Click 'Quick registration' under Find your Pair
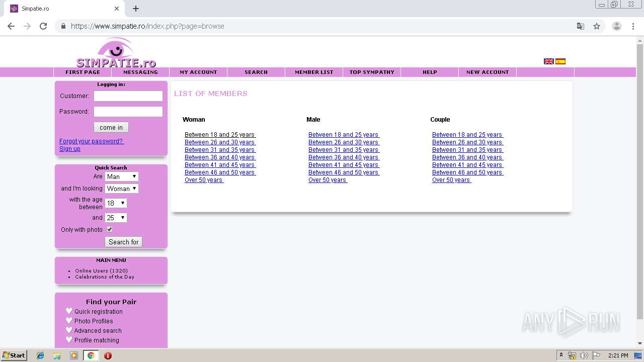 [99, 312]
